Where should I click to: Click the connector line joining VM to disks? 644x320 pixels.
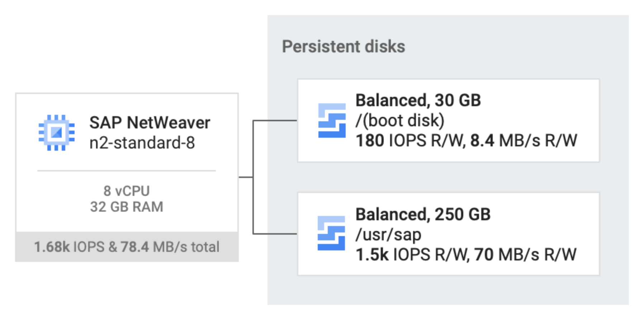pos(253,177)
